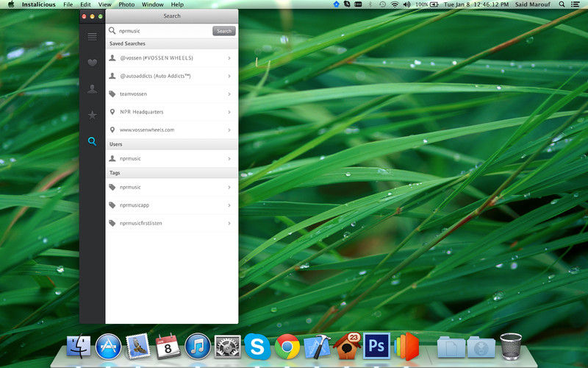
Task: Open the feed list icon in sidebar
Action: (x=92, y=36)
